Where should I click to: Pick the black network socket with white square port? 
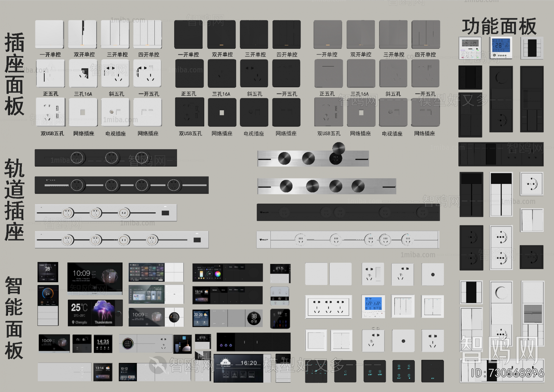(222, 112)
